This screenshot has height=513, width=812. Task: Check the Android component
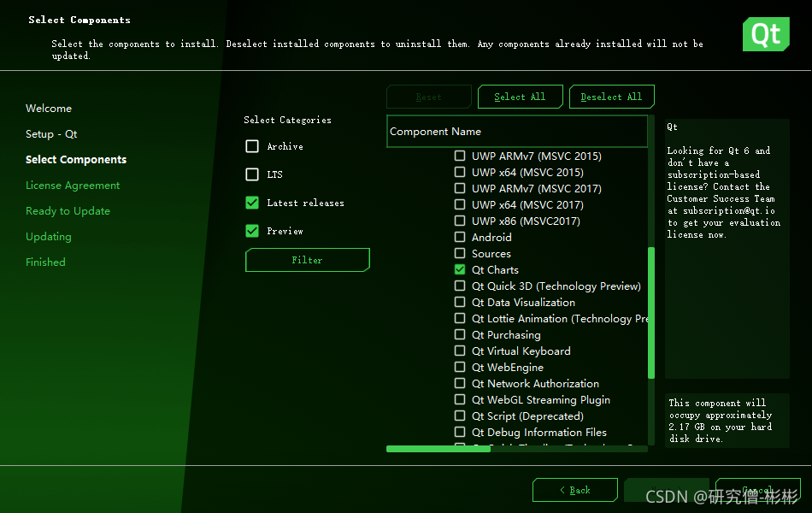(460, 237)
